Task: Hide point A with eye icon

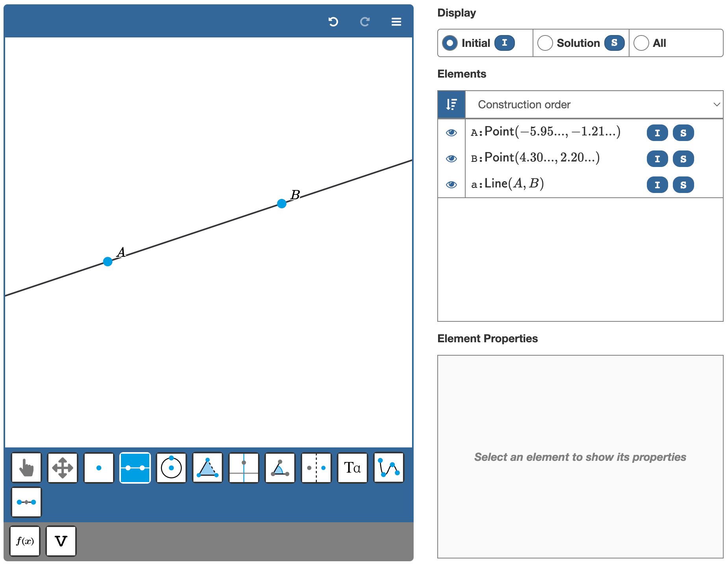Action: click(x=451, y=133)
